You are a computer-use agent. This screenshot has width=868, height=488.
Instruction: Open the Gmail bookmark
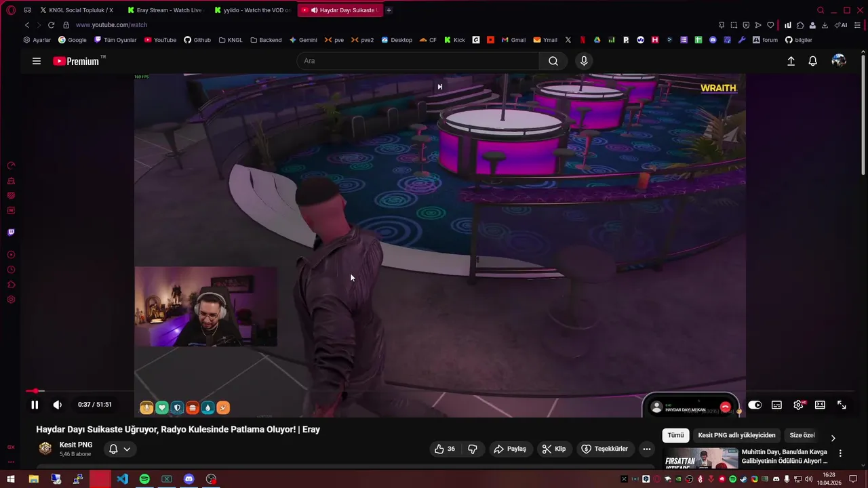(513, 40)
